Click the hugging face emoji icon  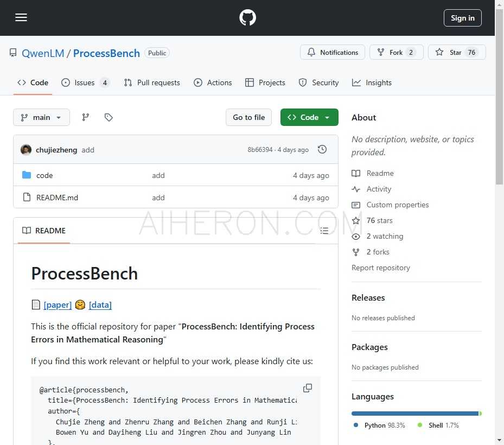click(80, 304)
